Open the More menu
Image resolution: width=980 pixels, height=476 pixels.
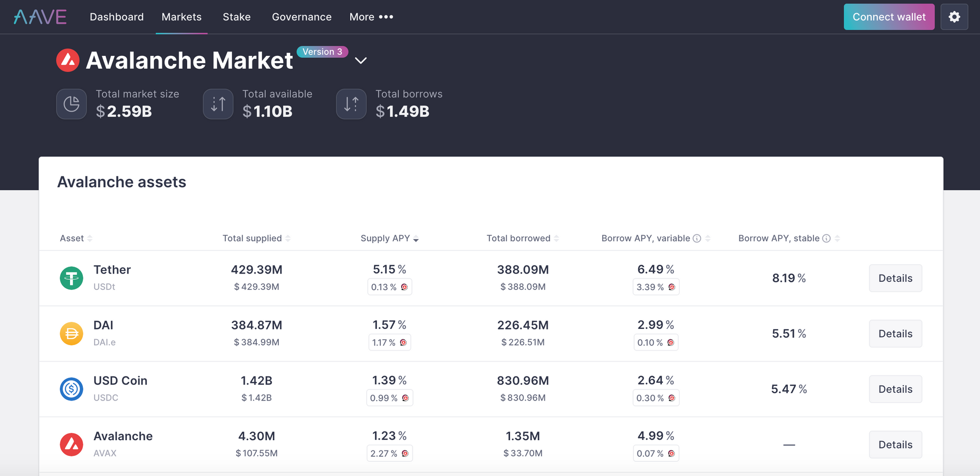(371, 16)
